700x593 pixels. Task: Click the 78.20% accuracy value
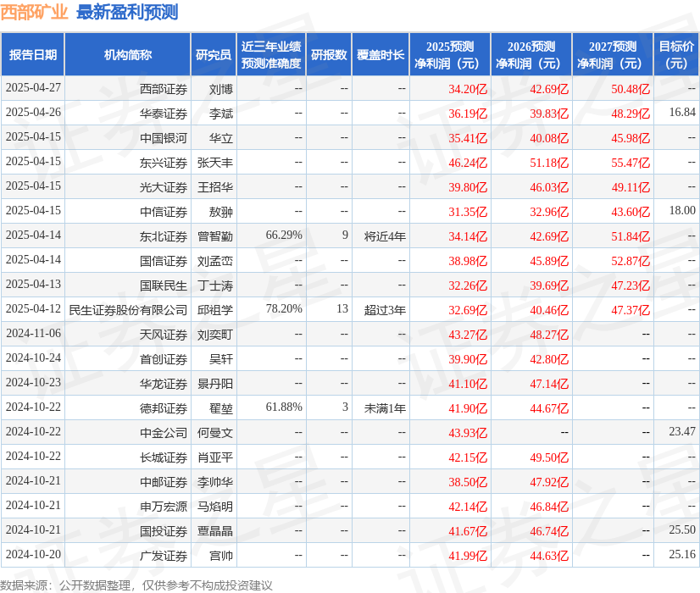coord(284,308)
